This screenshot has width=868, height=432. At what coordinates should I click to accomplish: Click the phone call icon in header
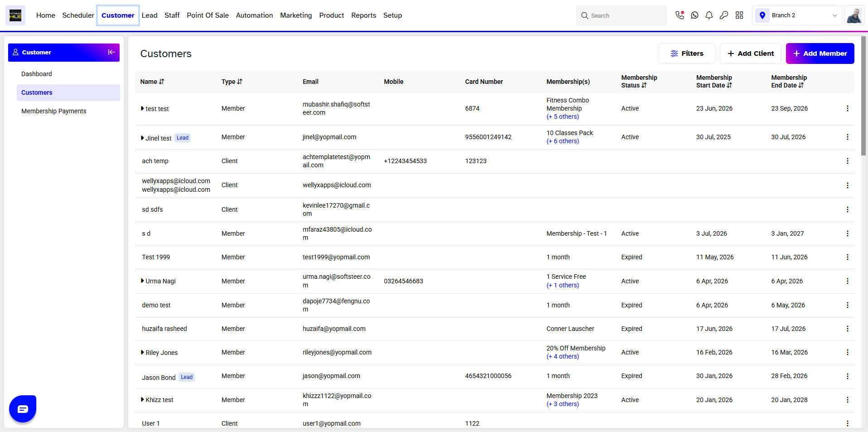coord(680,15)
